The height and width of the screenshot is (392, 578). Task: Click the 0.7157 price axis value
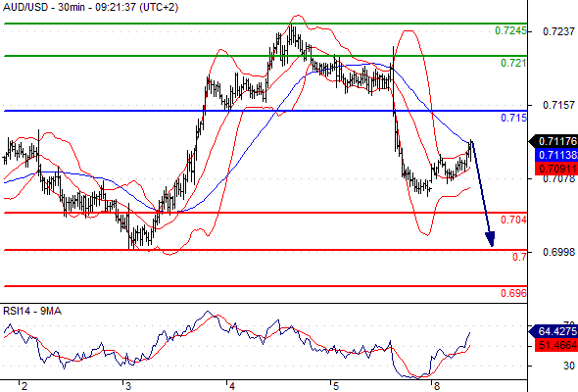point(558,106)
